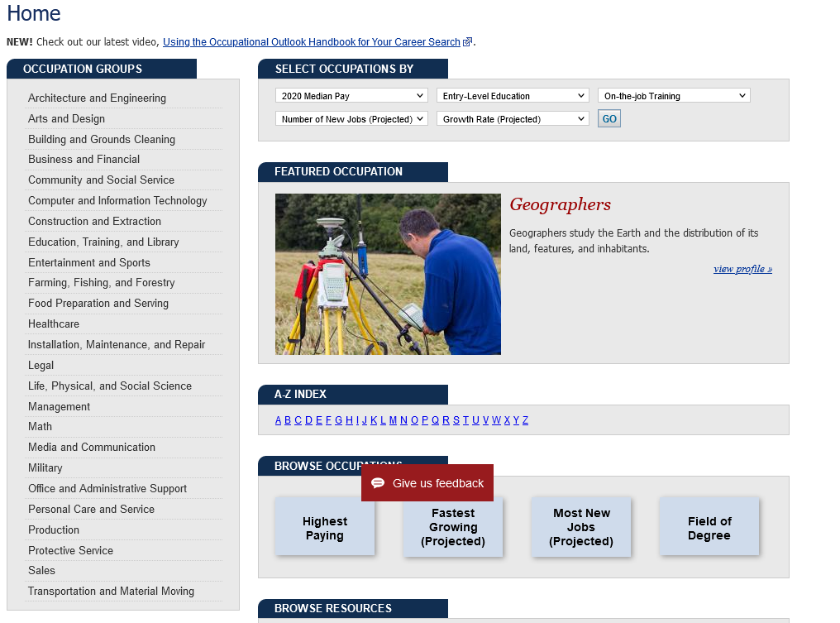This screenshot has height=623, width=840.
Task: Select letter G in the A-Z index
Action: (339, 420)
